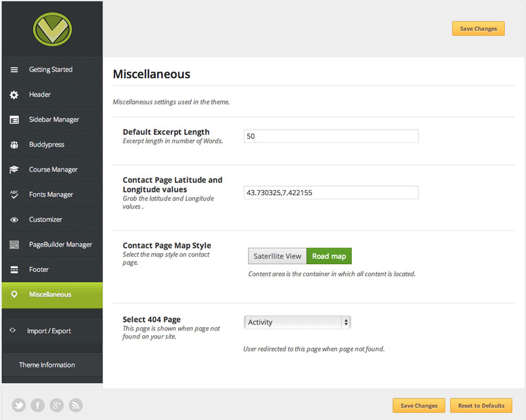Click the 404 page dropdown arrows

346,322
